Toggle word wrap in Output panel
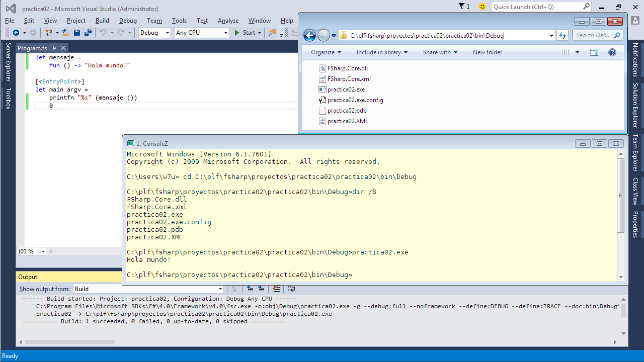The width and height of the screenshot is (644, 362). click(x=291, y=289)
